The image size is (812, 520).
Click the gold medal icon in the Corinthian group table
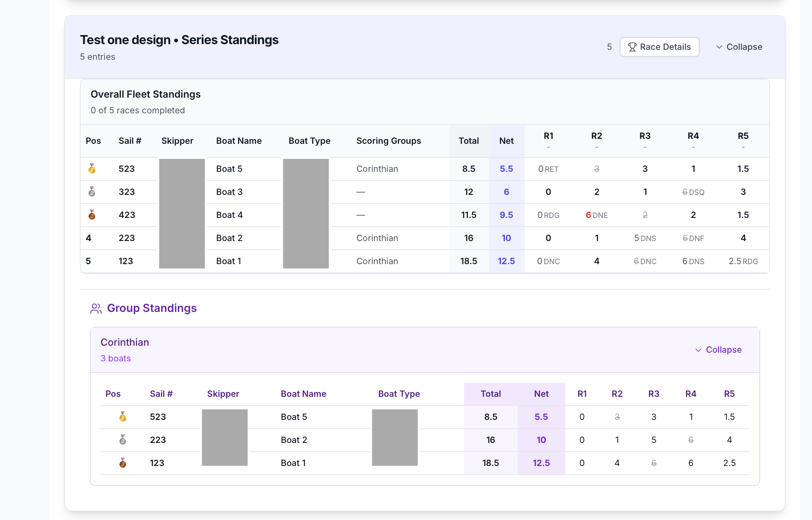123,417
